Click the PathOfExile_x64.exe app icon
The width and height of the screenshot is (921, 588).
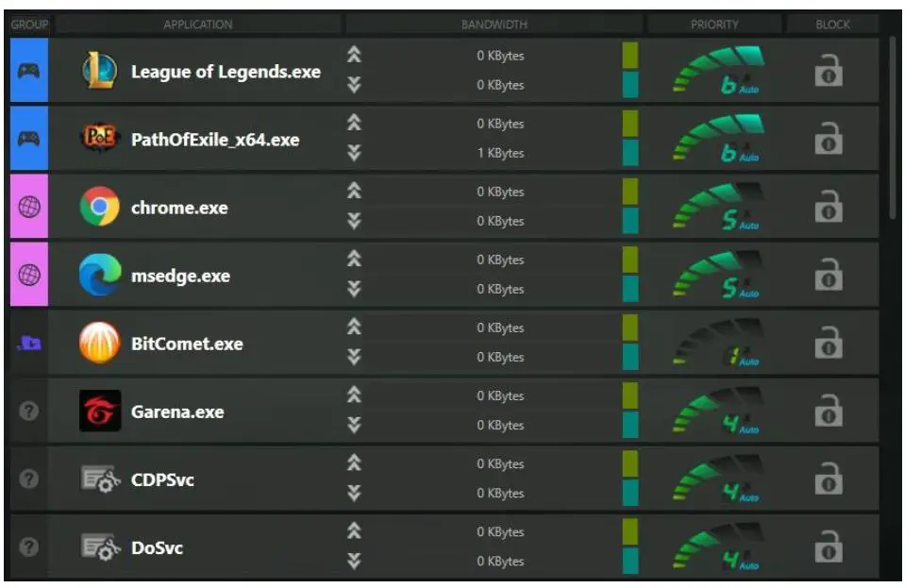click(x=99, y=139)
